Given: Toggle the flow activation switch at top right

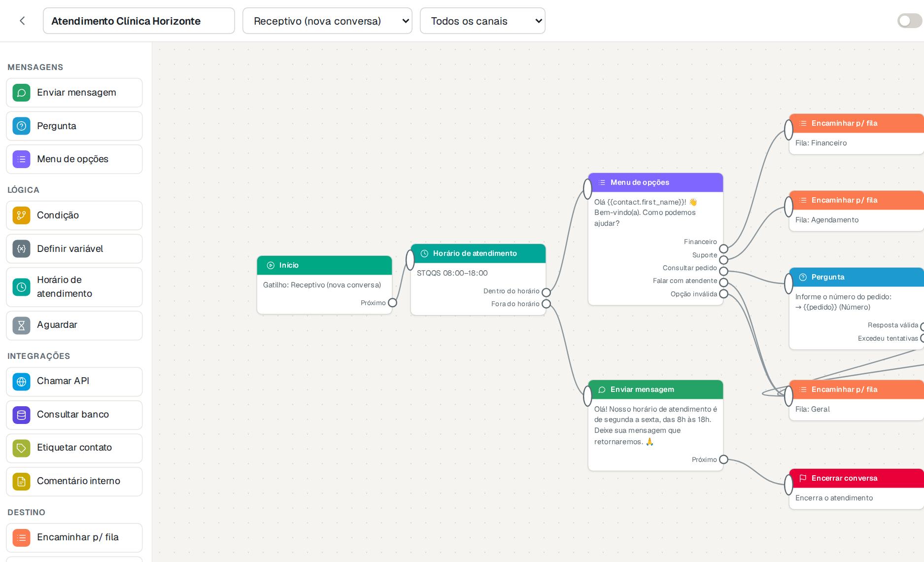Looking at the screenshot, I should (x=909, y=21).
